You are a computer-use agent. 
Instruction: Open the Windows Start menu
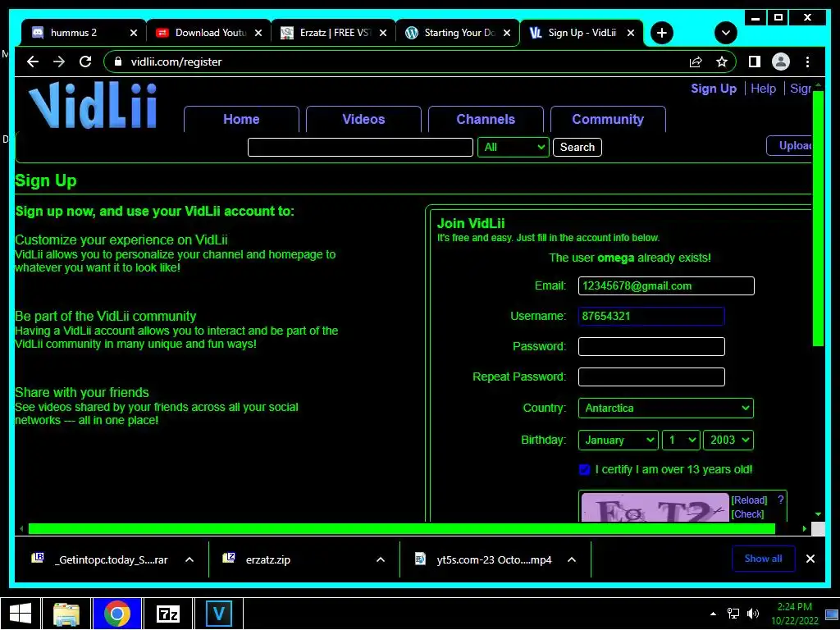pyautogui.click(x=21, y=614)
